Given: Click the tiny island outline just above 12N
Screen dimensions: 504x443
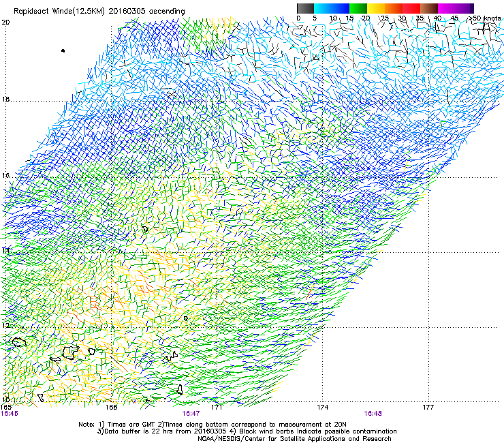Looking at the screenshot, I should [185, 318].
